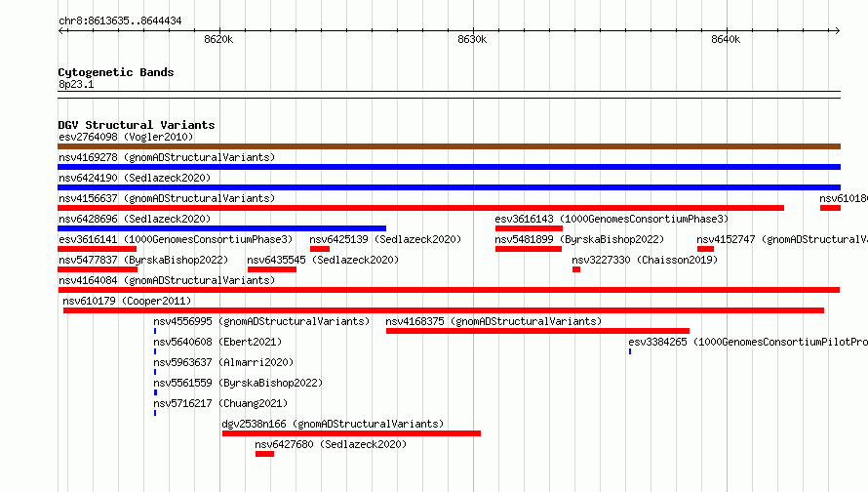Open nsv610179 (Cooper2011) label
This screenshot has height=492, width=868.
[x=127, y=301]
